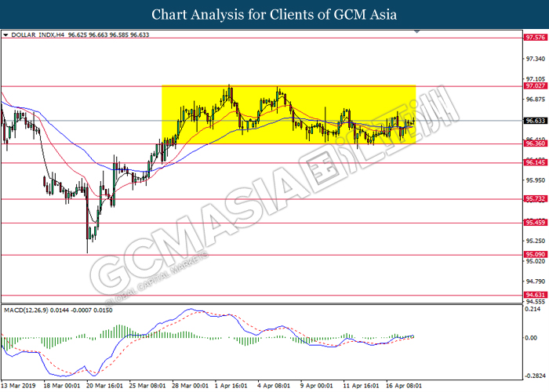The width and height of the screenshot is (549, 392).
Task: Click the 1 Apr 16:01 time label
Action: pyautogui.click(x=231, y=386)
